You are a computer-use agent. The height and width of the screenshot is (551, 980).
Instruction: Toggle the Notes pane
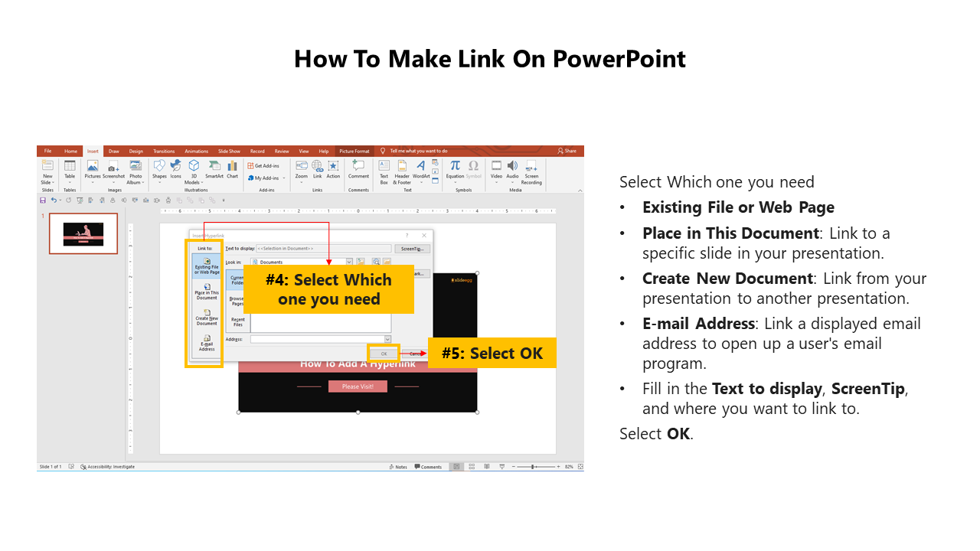click(399, 467)
